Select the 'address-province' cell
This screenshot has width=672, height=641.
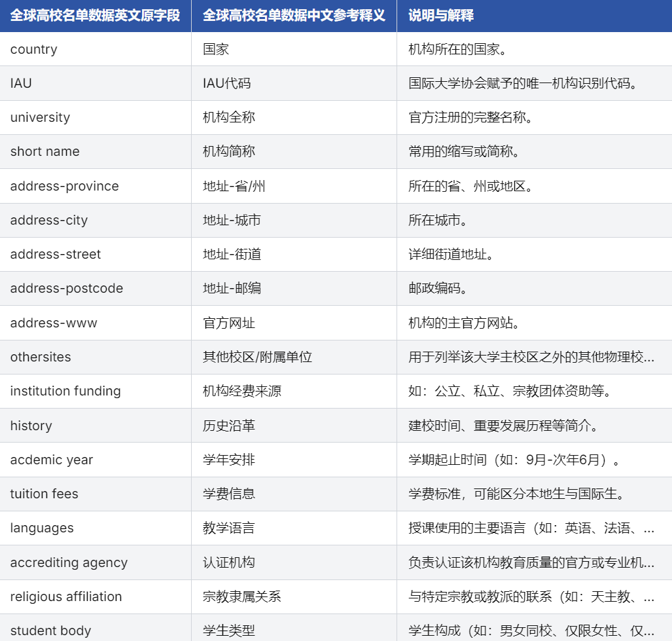[x=96, y=186]
